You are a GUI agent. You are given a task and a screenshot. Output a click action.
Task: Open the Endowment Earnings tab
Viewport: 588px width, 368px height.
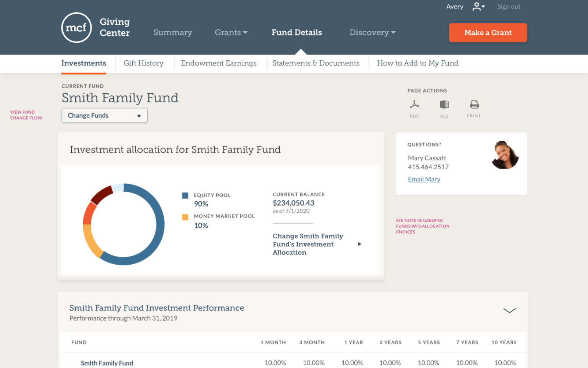(219, 63)
